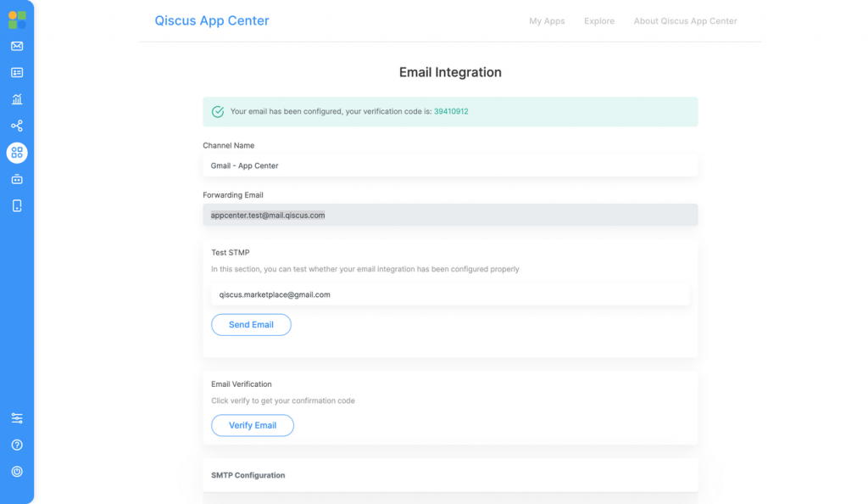Click the Qiscus App Center title link
Screen dimensions: 868x504
click(212, 21)
